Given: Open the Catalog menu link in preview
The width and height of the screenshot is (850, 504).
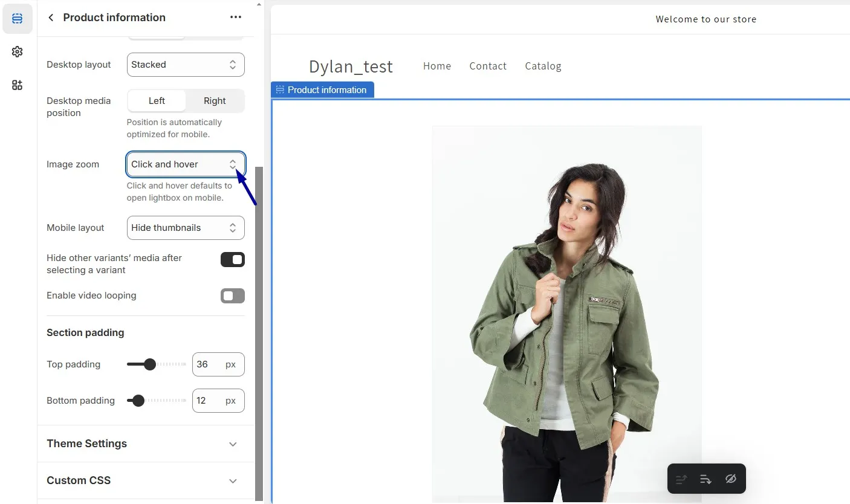Looking at the screenshot, I should (543, 66).
